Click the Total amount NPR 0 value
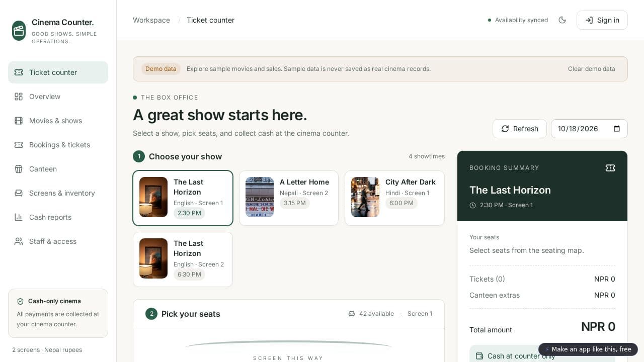 pyautogui.click(x=598, y=327)
